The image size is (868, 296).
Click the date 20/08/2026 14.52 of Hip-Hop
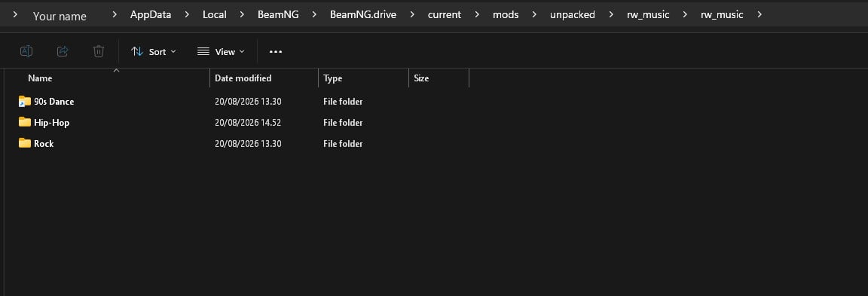tap(248, 123)
